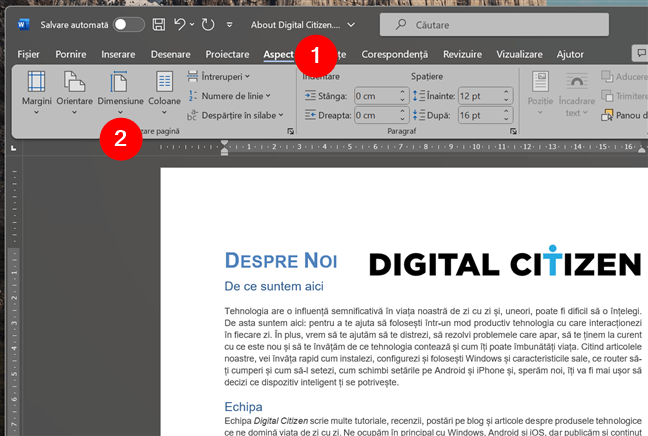Select the Digital Citizen logo image
The height and width of the screenshot is (436, 648).
pos(505,262)
